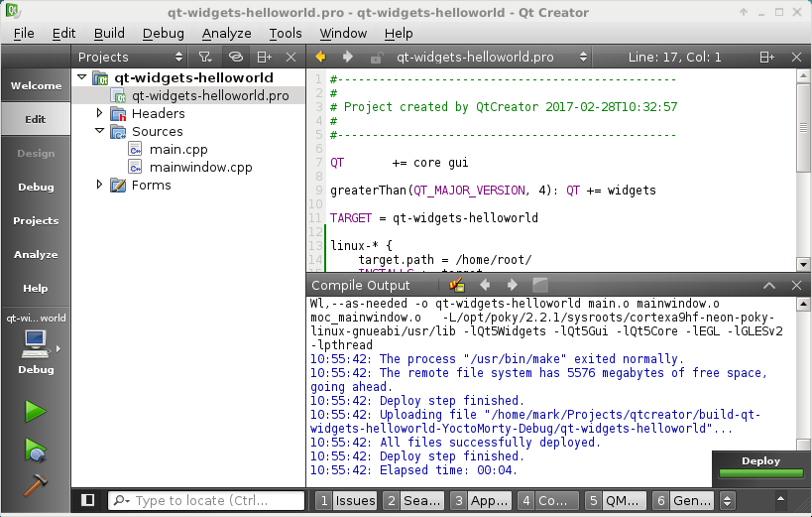Open the kit selector computer icon

[x=36, y=344]
